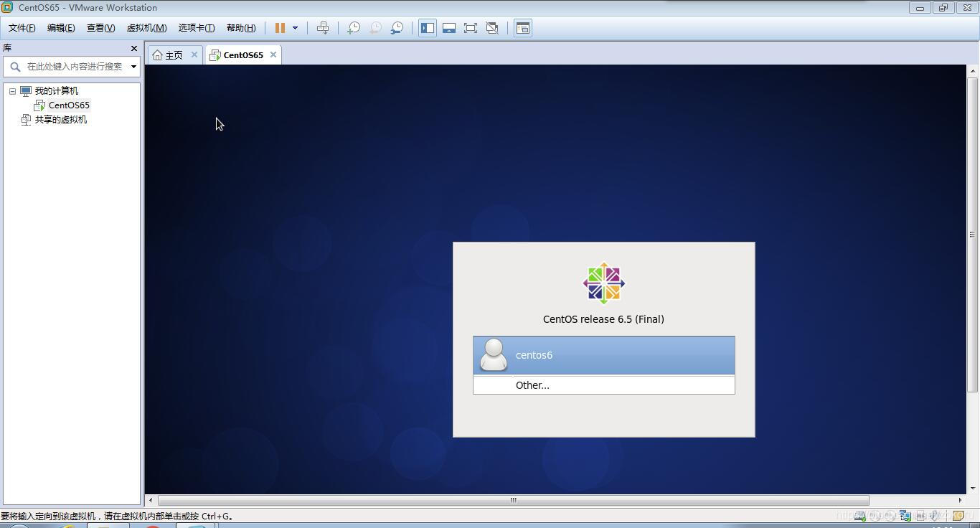980x528 pixels.
Task: Select the CentOS65 VM in library tree
Action: click(x=69, y=105)
